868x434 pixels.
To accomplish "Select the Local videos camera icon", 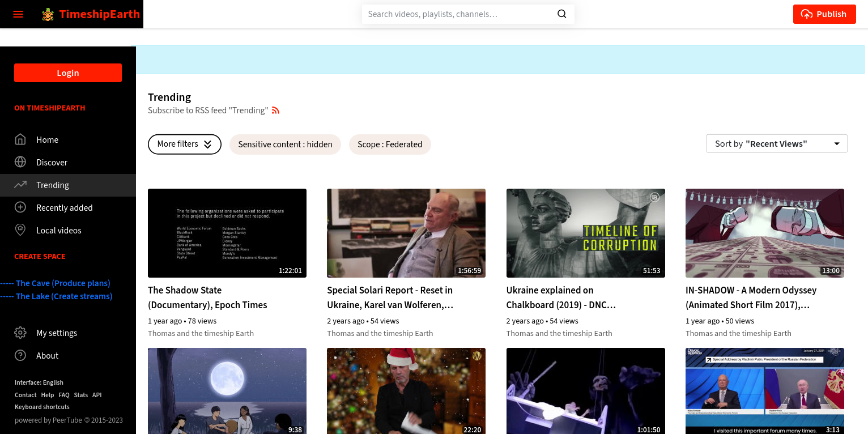I will pos(20,230).
